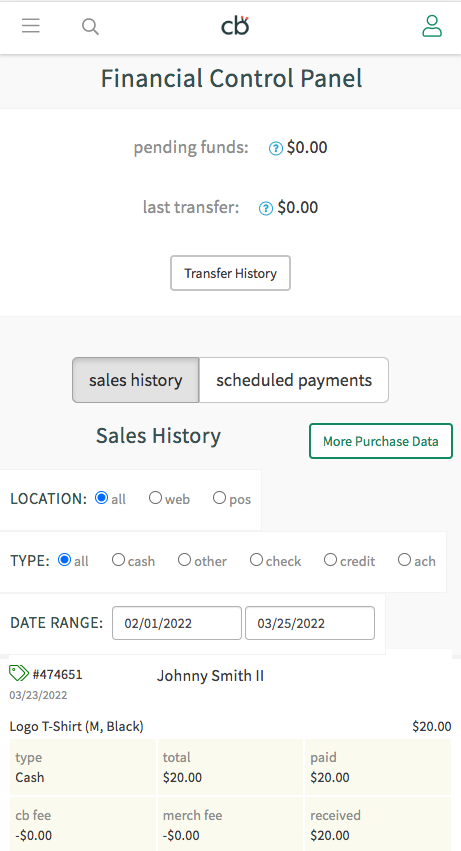
Task: Select location 'all' radio button
Action: (x=102, y=498)
